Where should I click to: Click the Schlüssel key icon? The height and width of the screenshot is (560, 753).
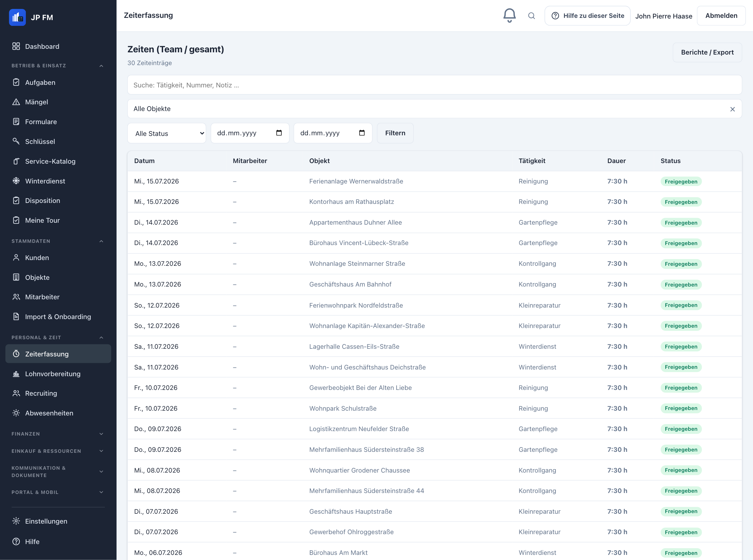pyautogui.click(x=16, y=141)
